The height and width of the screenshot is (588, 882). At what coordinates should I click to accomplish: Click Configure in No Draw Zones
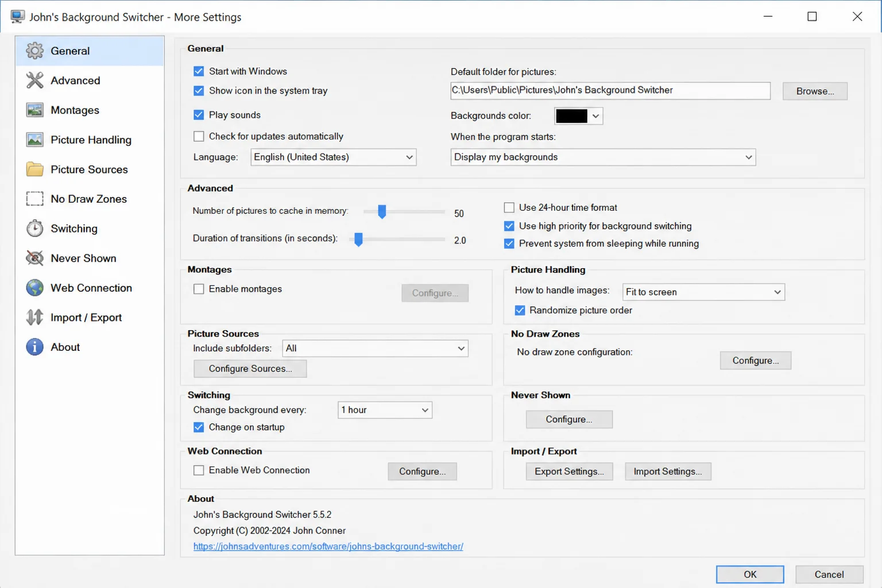(756, 361)
